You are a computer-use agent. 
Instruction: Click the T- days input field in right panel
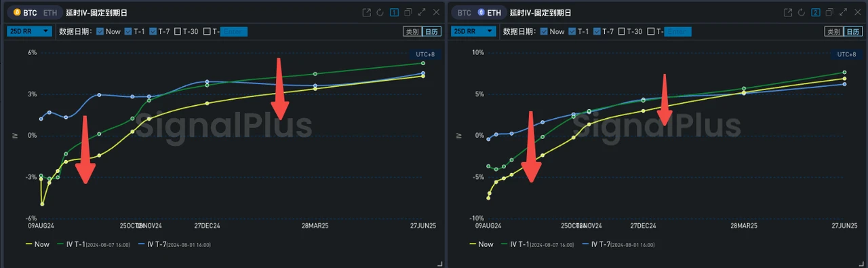(x=677, y=31)
